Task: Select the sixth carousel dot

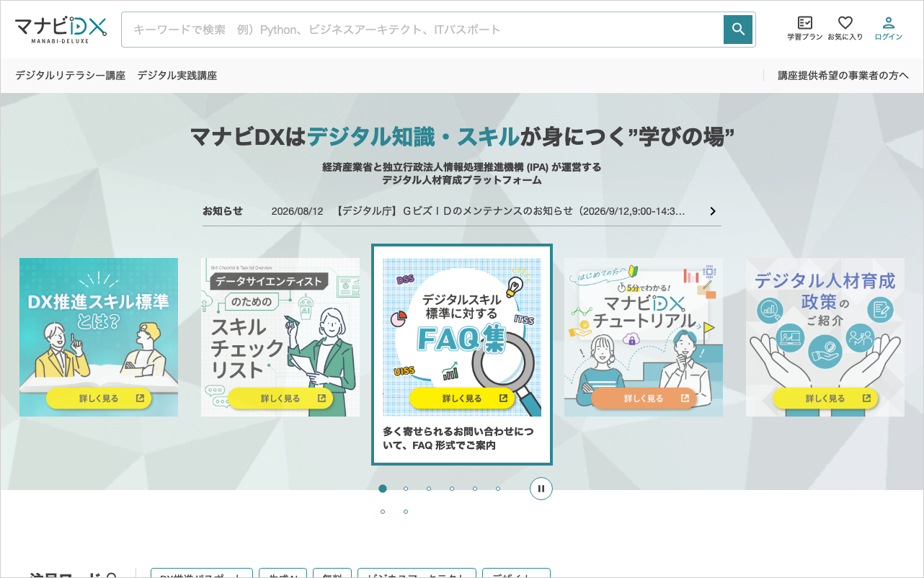Action: (498, 489)
